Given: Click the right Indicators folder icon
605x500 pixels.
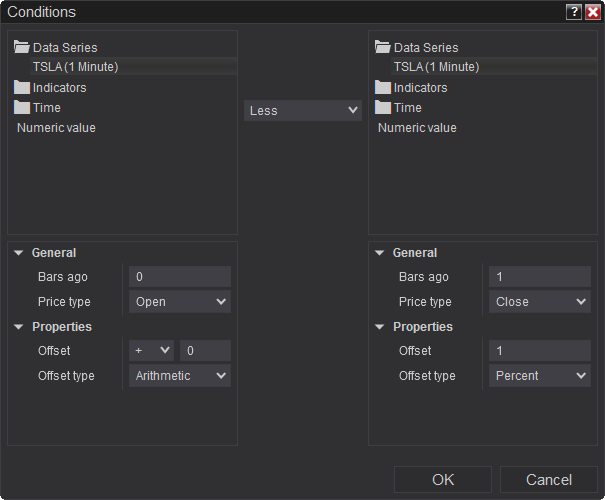Looking at the screenshot, I should tap(383, 87).
